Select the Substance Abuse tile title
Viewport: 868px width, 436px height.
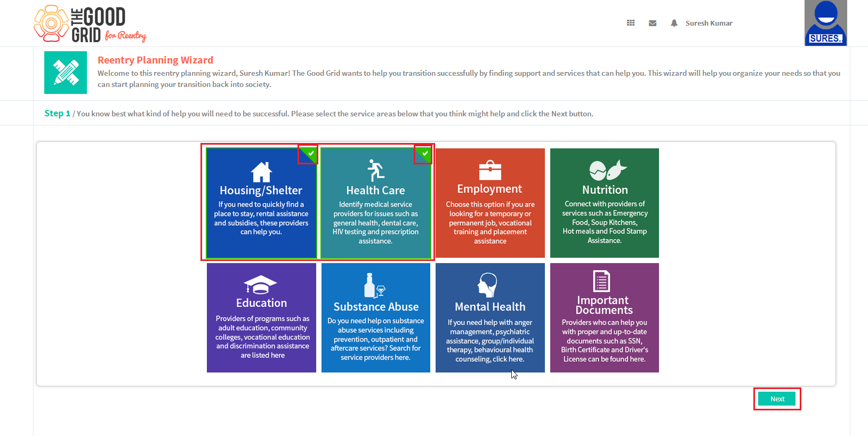tap(376, 307)
